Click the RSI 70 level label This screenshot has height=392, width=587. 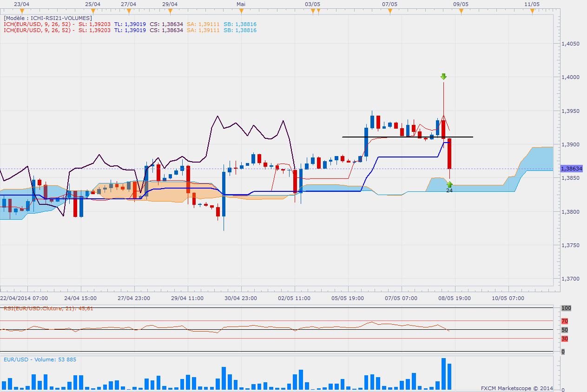[564, 321]
